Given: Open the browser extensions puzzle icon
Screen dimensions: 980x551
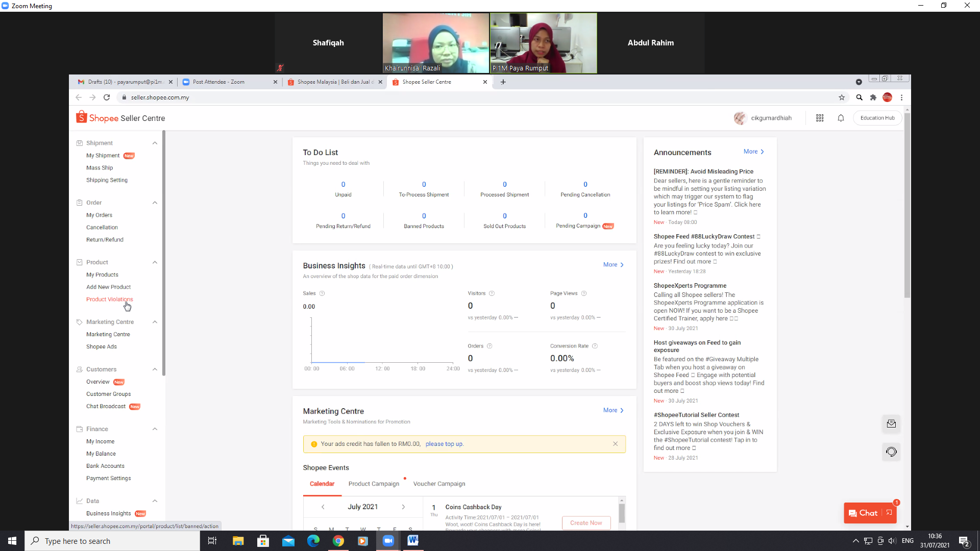Looking at the screenshot, I should click(873, 97).
